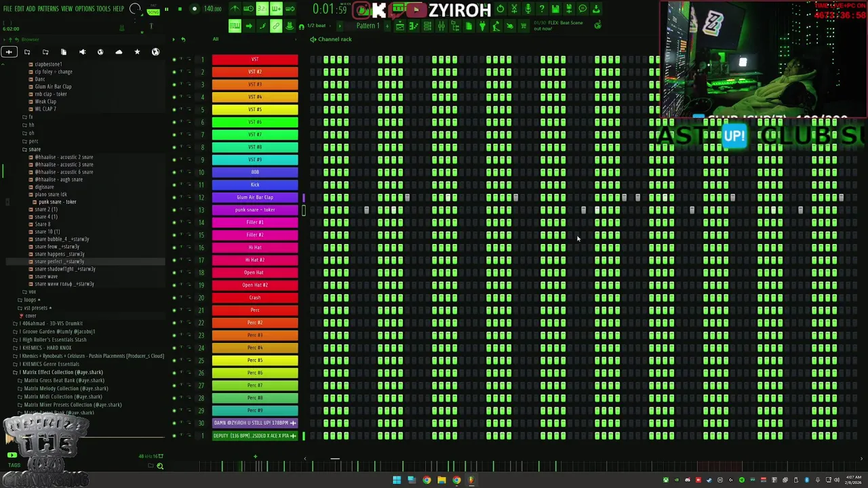Select the Glum Air Bar Clap channel
Screen dimensions: 868x488
pyautogui.click(x=255, y=197)
